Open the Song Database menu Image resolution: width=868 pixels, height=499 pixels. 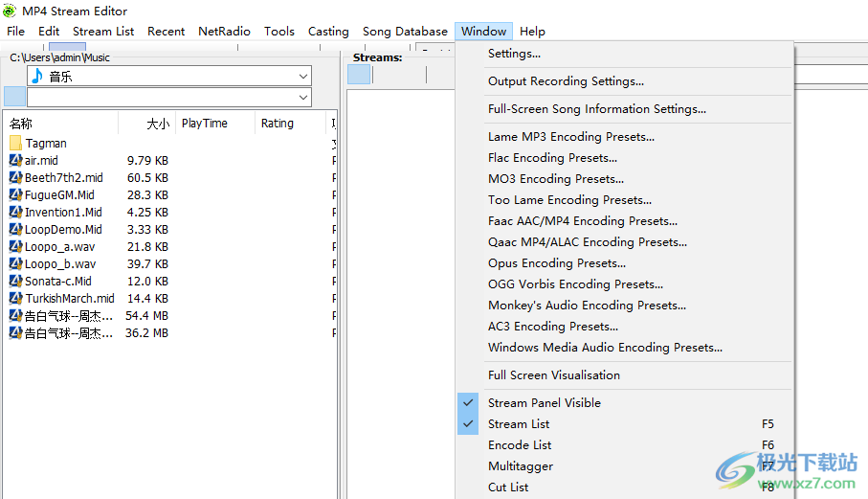(405, 32)
